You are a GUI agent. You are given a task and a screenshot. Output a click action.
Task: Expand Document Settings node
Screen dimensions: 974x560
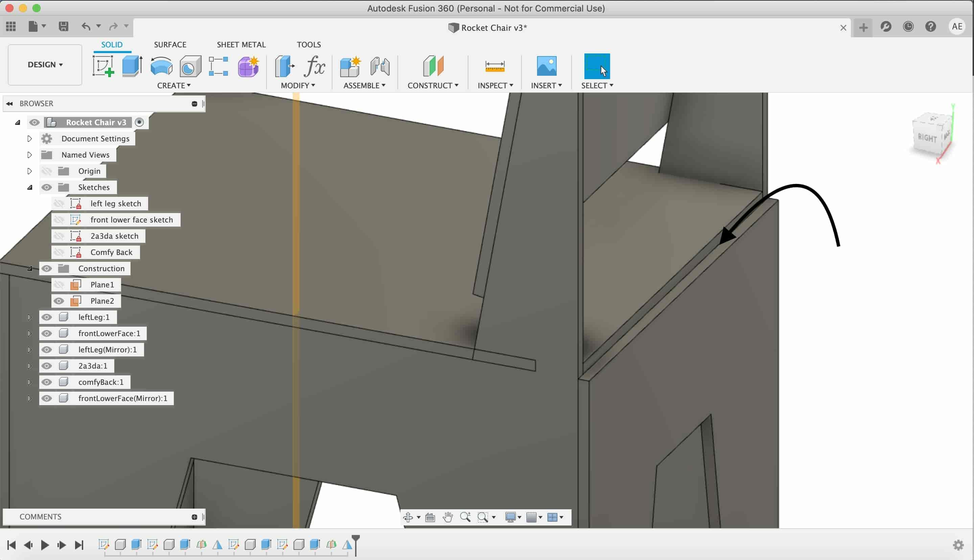pyautogui.click(x=29, y=138)
